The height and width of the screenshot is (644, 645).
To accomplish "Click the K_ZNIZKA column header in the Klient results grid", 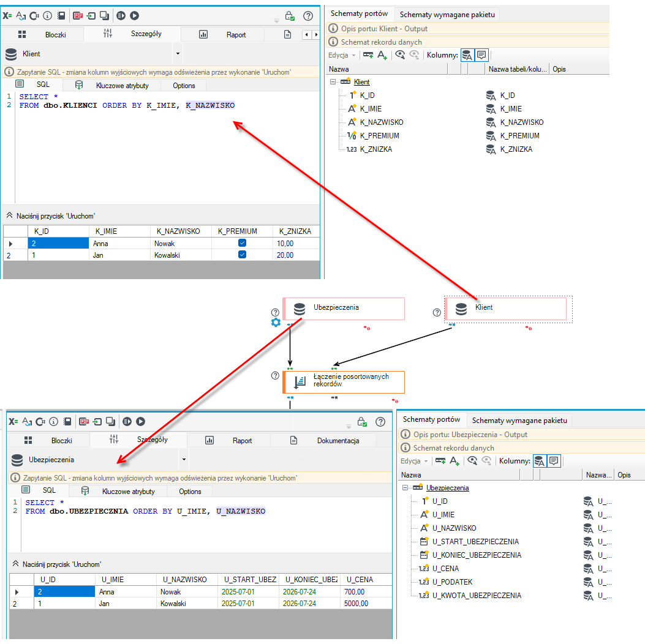I will 296,231.
